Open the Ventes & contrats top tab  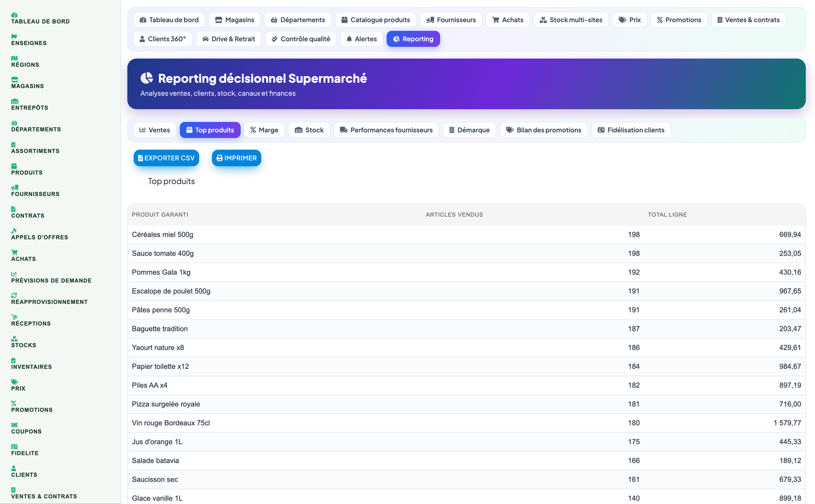coord(748,20)
